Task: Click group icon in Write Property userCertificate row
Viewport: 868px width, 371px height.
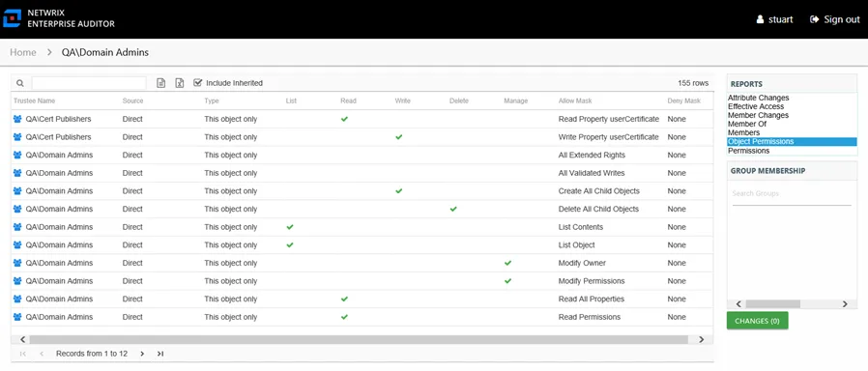Action: tap(17, 136)
